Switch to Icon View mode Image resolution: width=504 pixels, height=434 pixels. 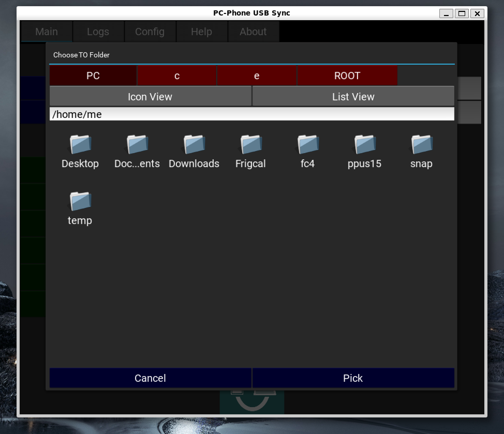point(150,96)
